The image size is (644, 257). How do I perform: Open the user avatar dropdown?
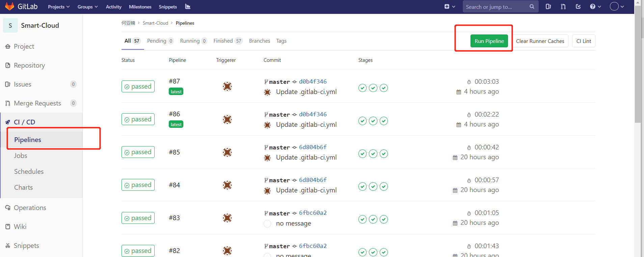(617, 7)
